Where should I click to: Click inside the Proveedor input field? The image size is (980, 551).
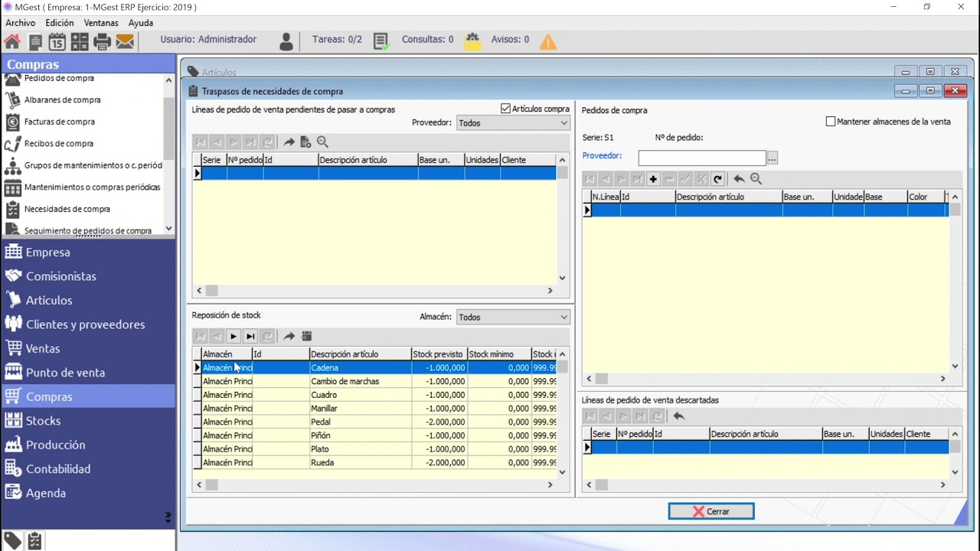coord(702,158)
